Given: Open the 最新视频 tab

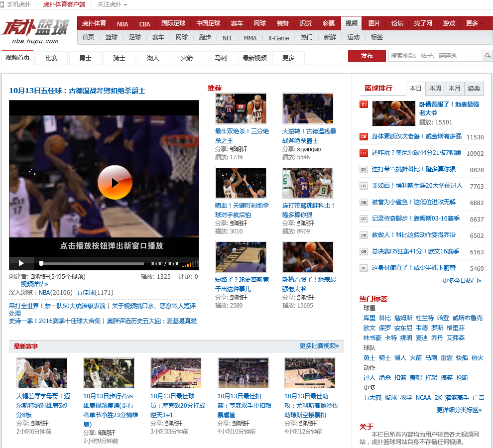Looking at the screenshot, I should 254,58.
